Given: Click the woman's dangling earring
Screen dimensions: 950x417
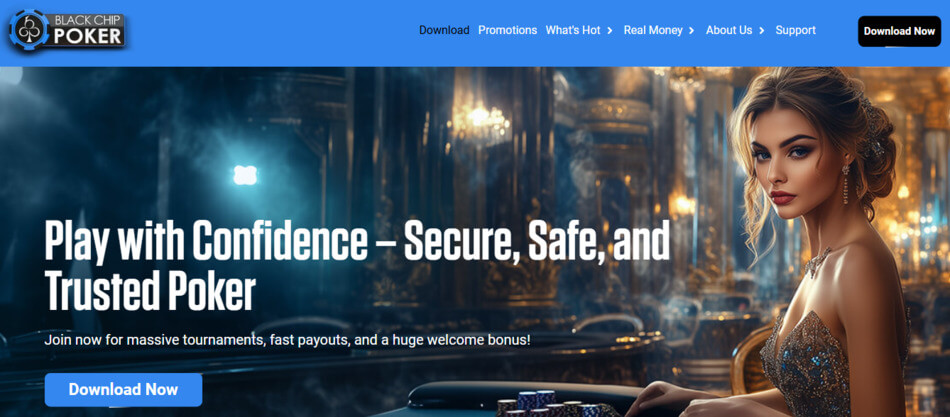Looking at the screenshot, I should click(845, 184).
